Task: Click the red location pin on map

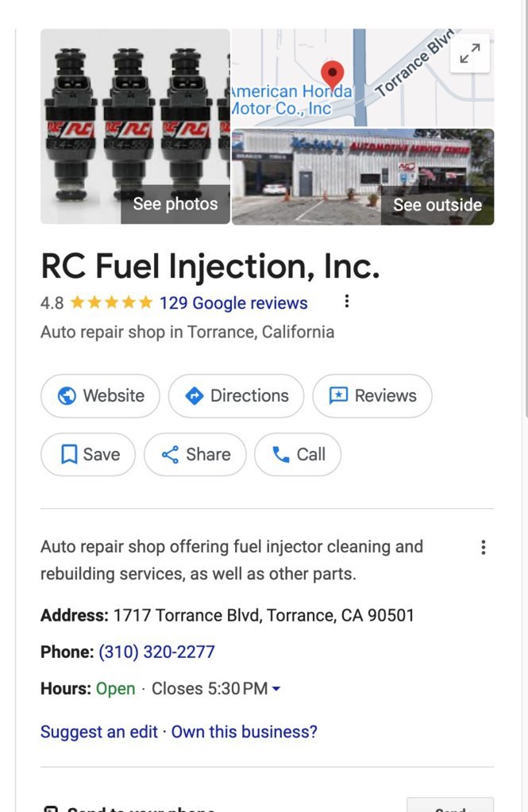Action: (333, 74)
